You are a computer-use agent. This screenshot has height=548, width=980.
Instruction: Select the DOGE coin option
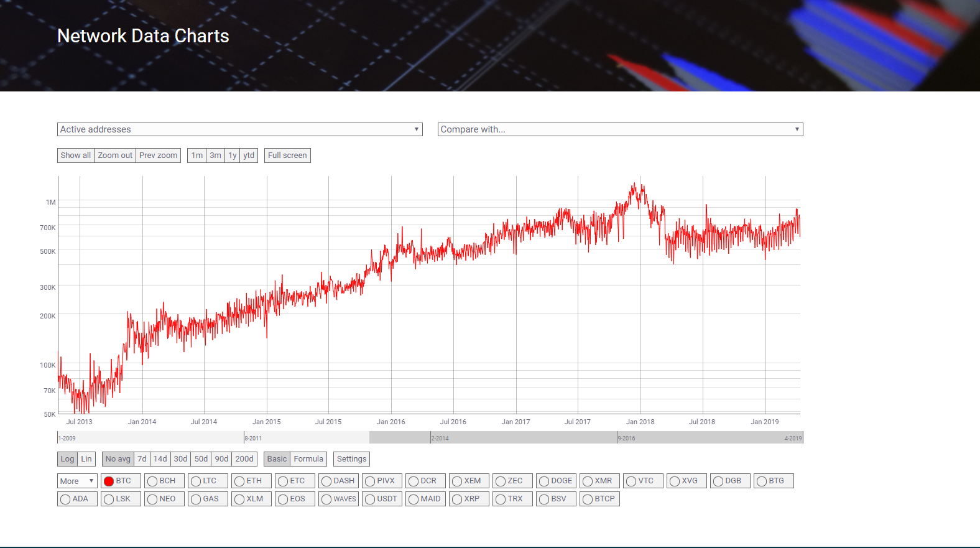coord(544,481)
